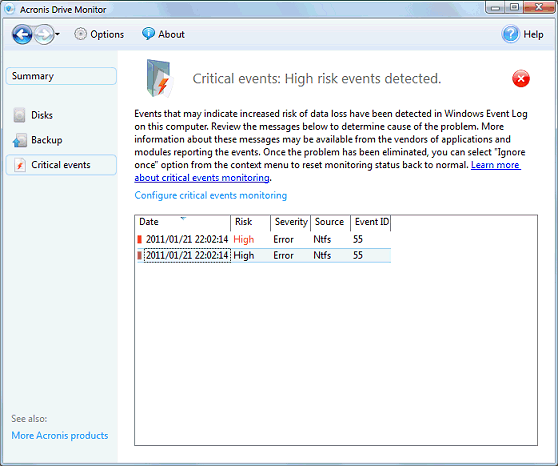This screenshot has height=466, width=558.
Task: Open More Acronis products link
Action: (60, 436)
